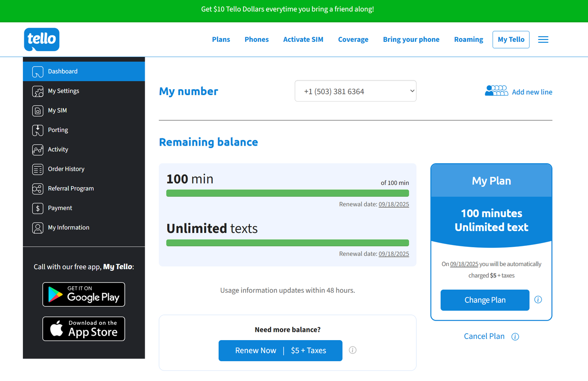The width and height of the screenshot is (588, 381).
Task: Expand the phone number dropdown
Action: pos(355,91)
